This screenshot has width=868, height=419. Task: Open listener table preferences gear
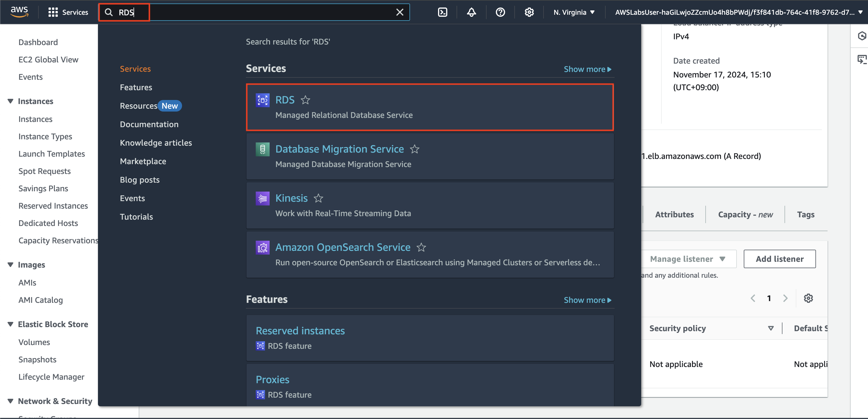808,298
